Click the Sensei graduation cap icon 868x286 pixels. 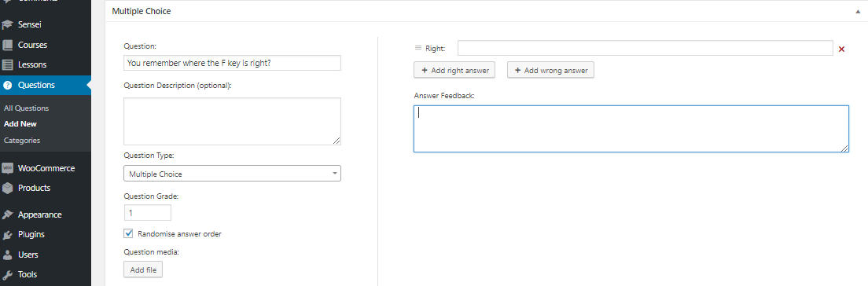coord(8,25)
